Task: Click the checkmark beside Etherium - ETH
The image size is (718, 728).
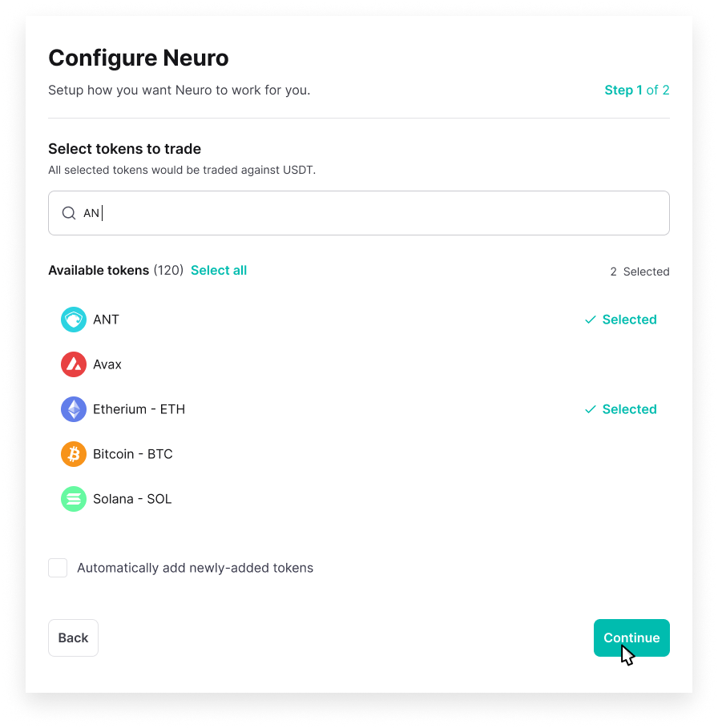Action: coord(588,408)
